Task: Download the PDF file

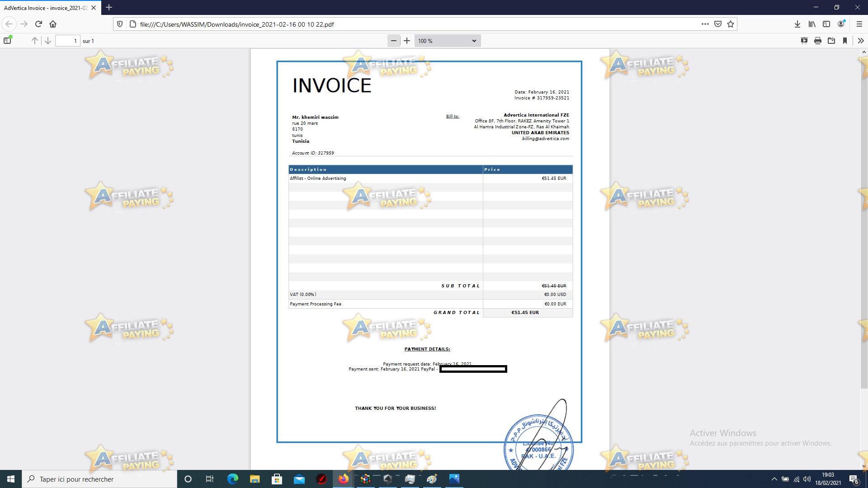Action: tap(831, 41)
